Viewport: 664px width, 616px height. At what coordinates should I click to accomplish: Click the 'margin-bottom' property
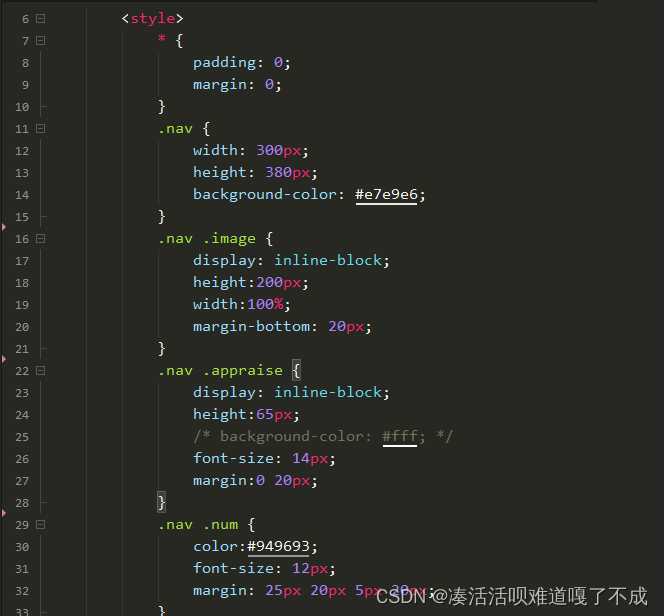pos(252,326)
